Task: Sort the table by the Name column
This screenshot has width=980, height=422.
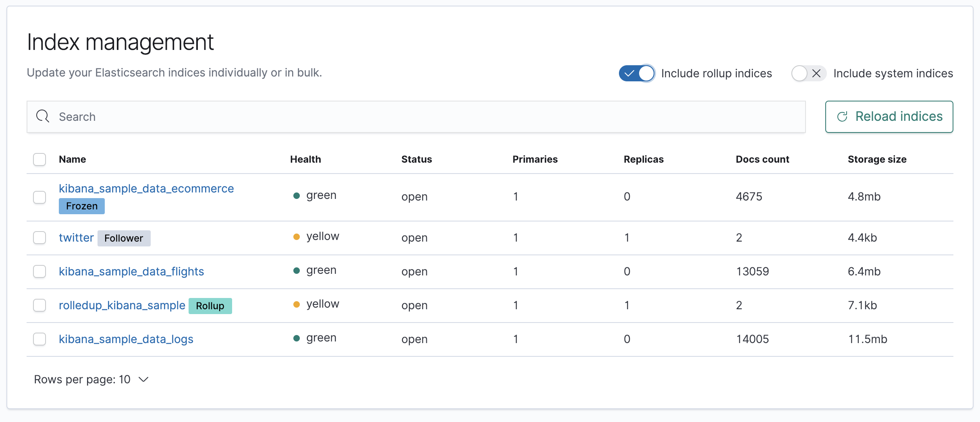Action: [x=73, y=159]
